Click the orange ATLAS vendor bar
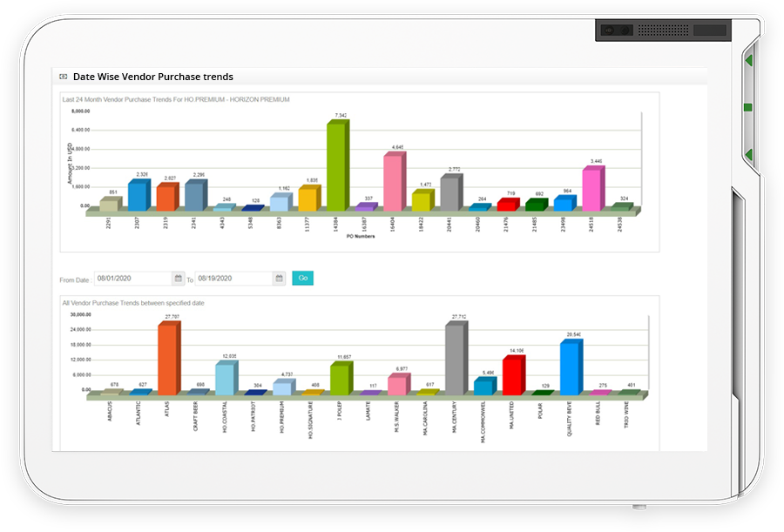Screen dimensions: 784x532 click(x=167, y=359)
